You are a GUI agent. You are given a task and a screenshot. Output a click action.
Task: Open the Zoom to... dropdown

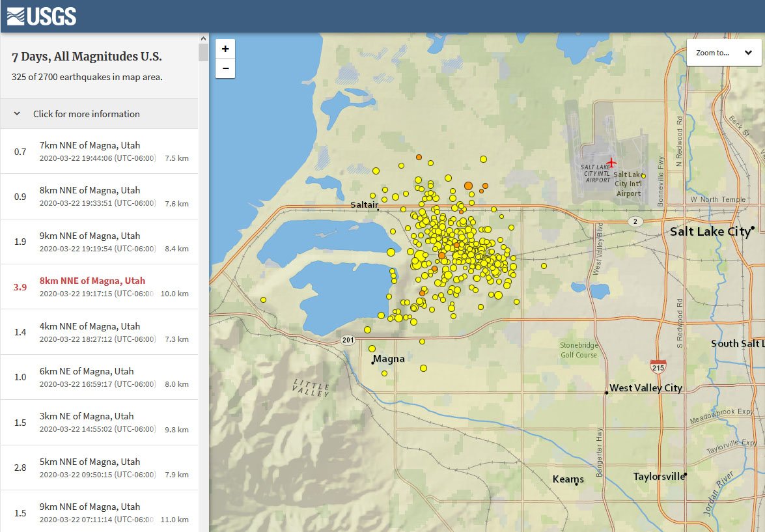724,53
